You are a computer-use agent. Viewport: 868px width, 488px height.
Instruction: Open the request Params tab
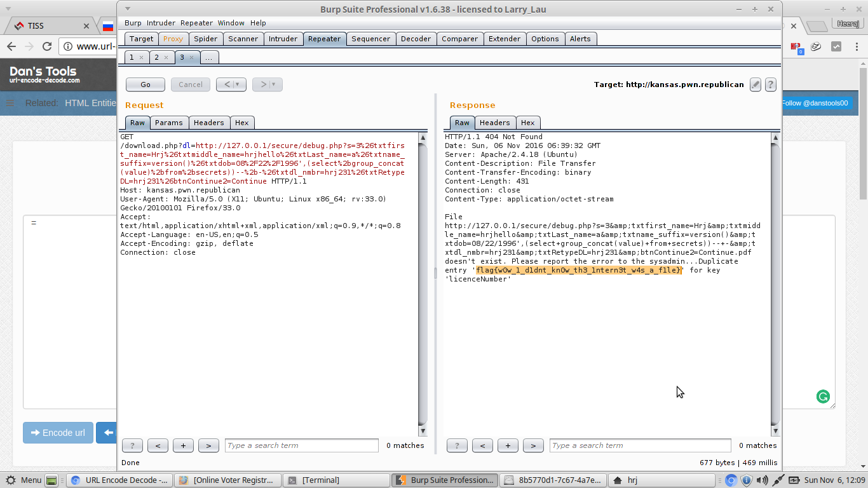[169, 123]
